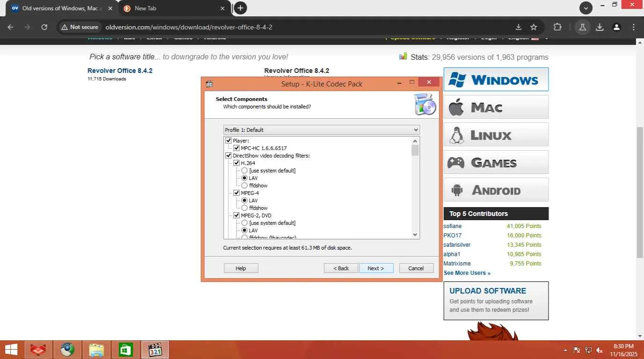Screen dimensions: 644x359
Task: Toggle the MPEG-4 checkbox
Action: point(236,193)
